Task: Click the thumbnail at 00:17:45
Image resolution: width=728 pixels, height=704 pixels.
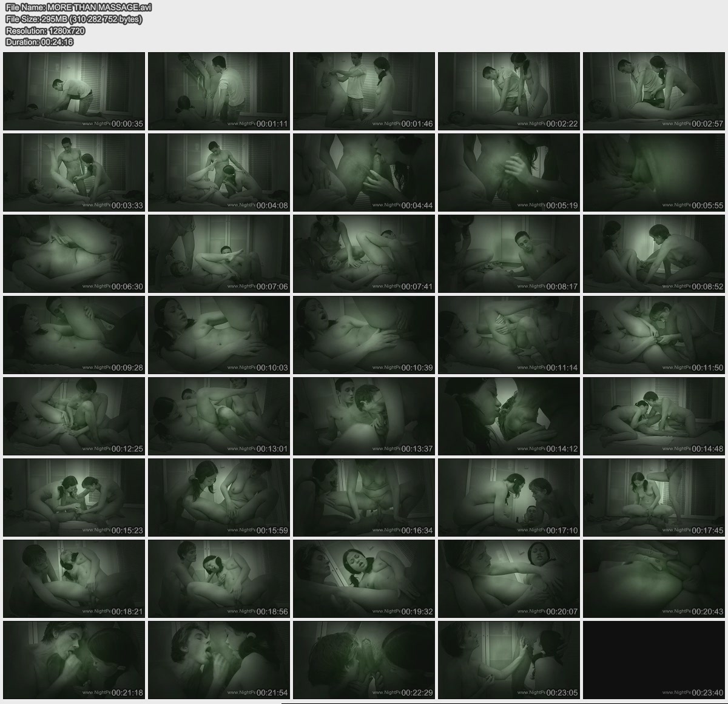Action: point(654,497)
